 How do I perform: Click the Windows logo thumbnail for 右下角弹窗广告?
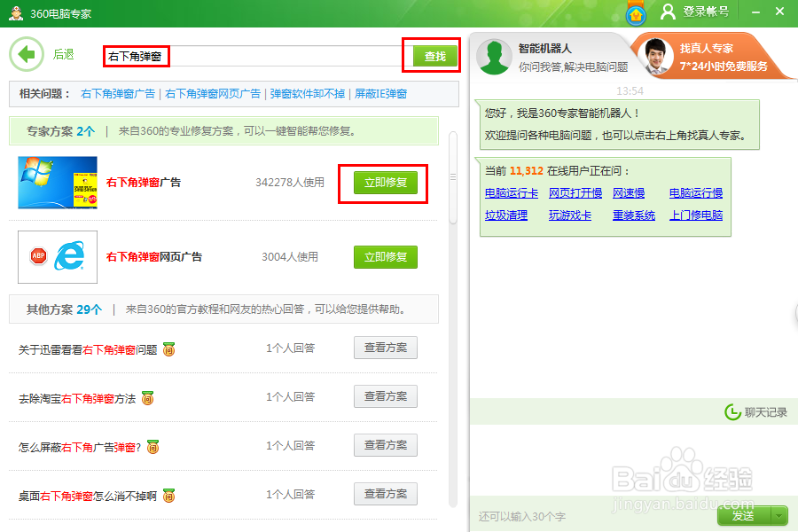57,182
